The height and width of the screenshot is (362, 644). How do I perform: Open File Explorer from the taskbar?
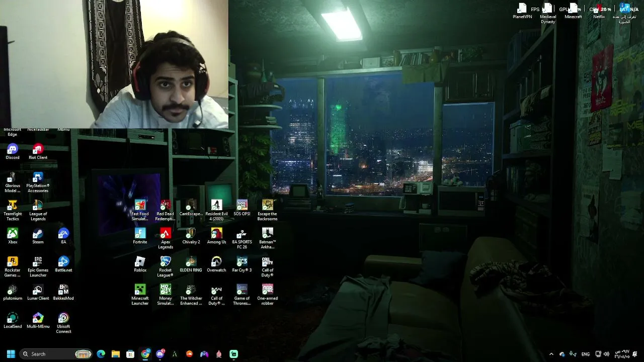(115, 354)
